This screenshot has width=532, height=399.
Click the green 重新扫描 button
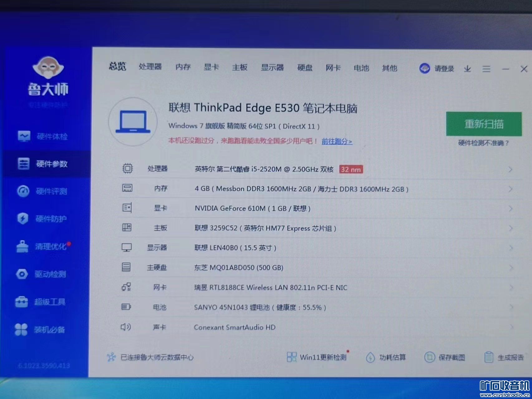point(484,124)
